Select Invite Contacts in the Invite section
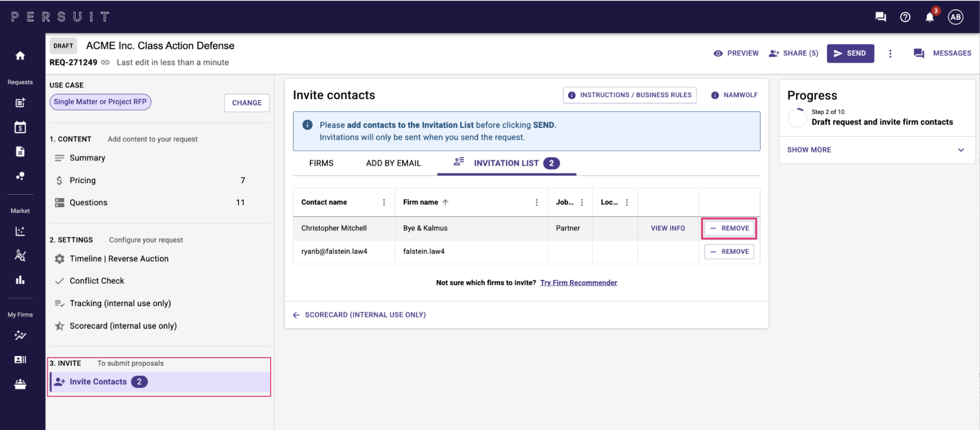 160,382
